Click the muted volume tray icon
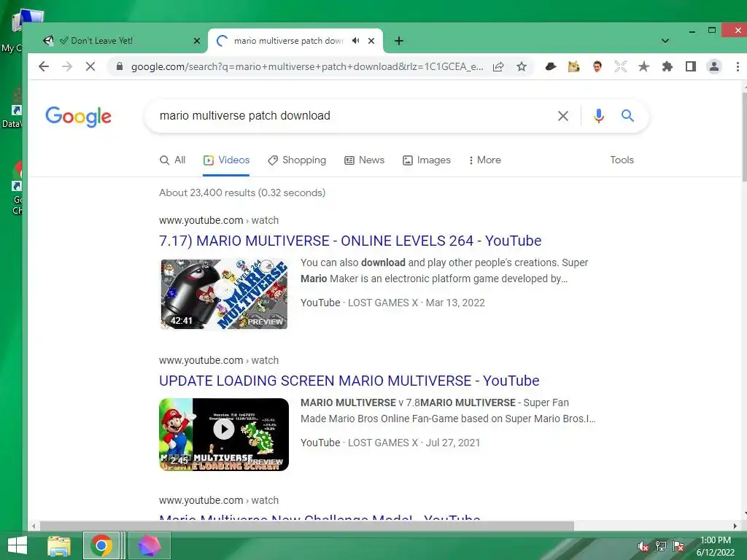Screen dimensions: 747x560 pyautogui.click(x=643, y=546)
